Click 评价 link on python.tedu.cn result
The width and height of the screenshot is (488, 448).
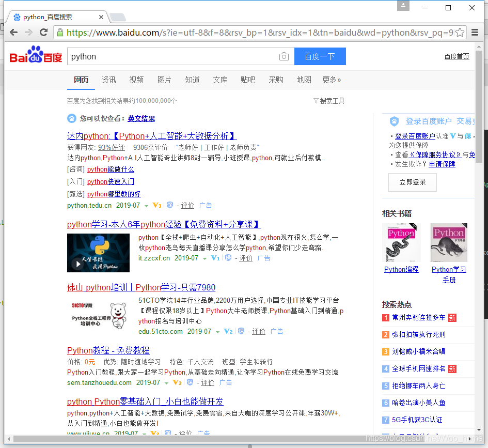[187, 206]
